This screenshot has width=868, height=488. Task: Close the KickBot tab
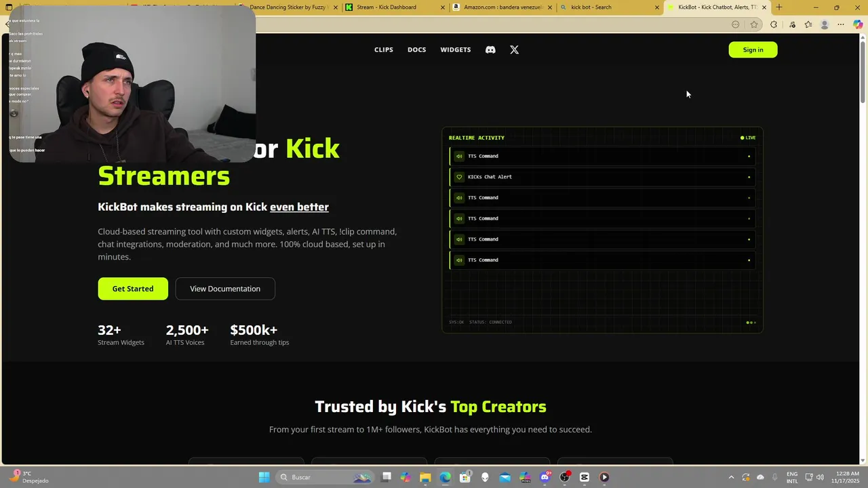pyautogui.click(x=764, y=7)
